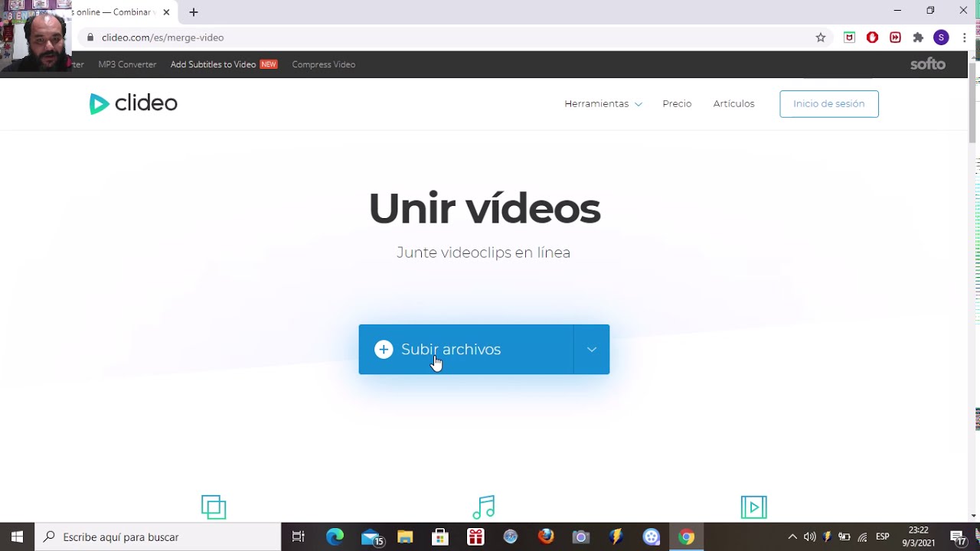Click the Windows search box
This screenshot has height=551, width=980.
pos(158,536)
